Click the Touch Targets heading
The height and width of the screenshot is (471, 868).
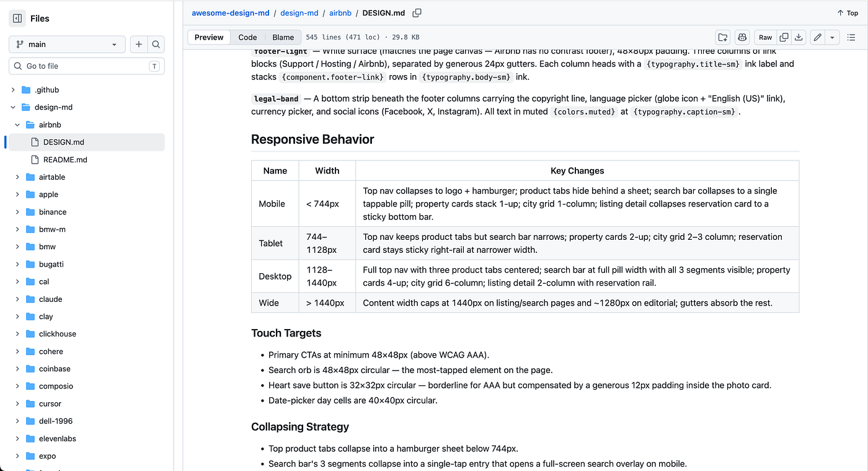(286, 333)
